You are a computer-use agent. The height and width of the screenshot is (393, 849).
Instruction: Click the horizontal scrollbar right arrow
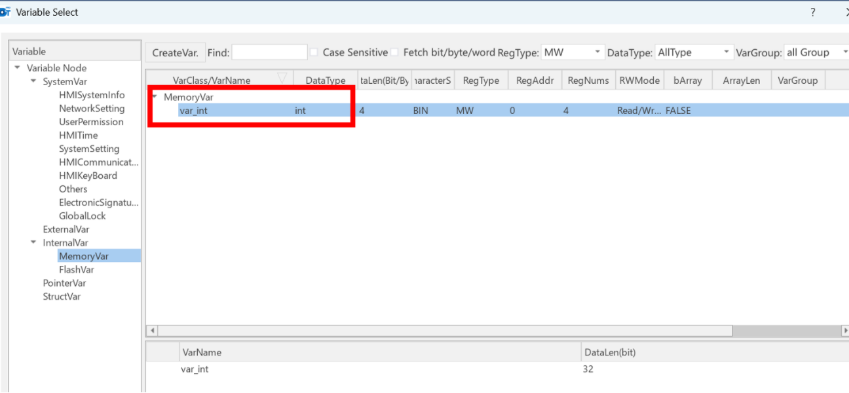click(845, 330)
